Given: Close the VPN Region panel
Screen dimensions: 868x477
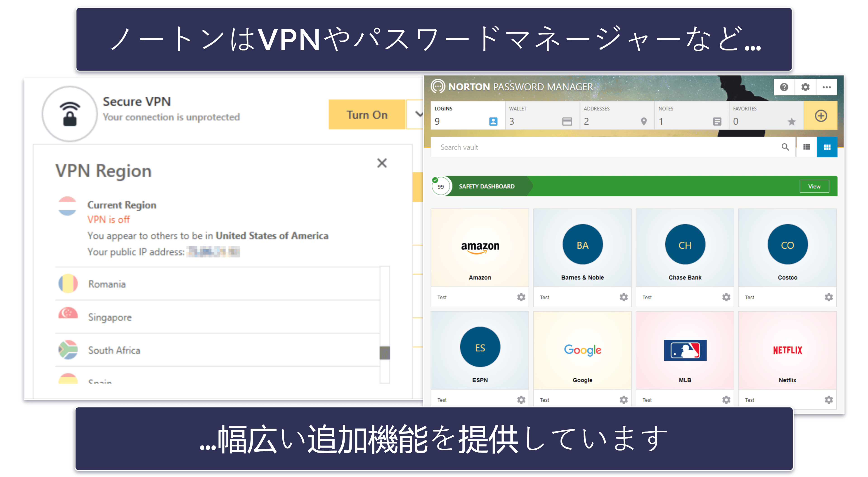Looking at the screenshot, I should [x=382, y=163].
